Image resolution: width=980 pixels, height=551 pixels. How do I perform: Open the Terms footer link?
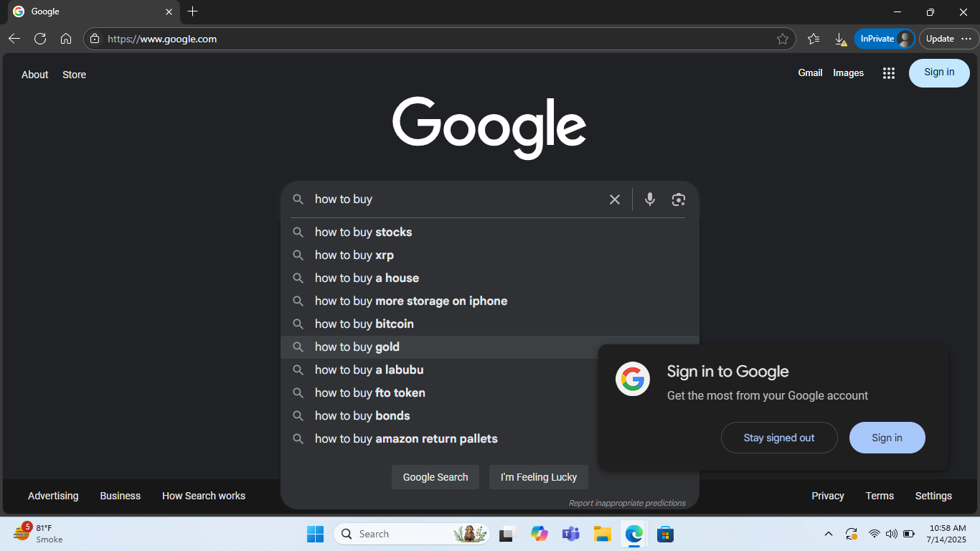[880, 496]
